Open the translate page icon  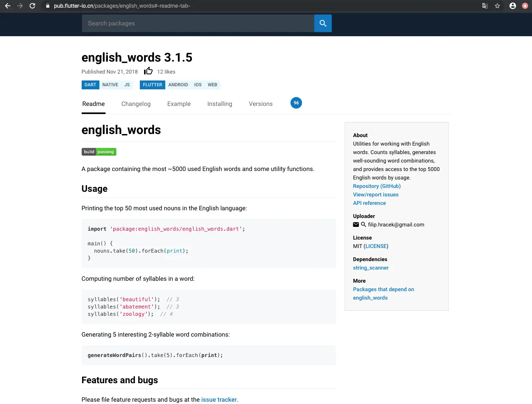pyautogui.click(x=485, y=6)
